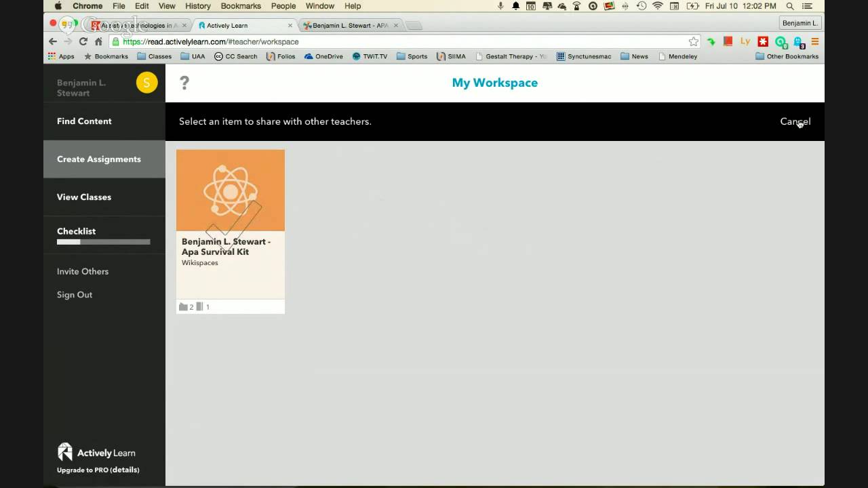Screen dimensions: 868x488
Task: Click the Apa Survival Kit card title
Action: 226,247
